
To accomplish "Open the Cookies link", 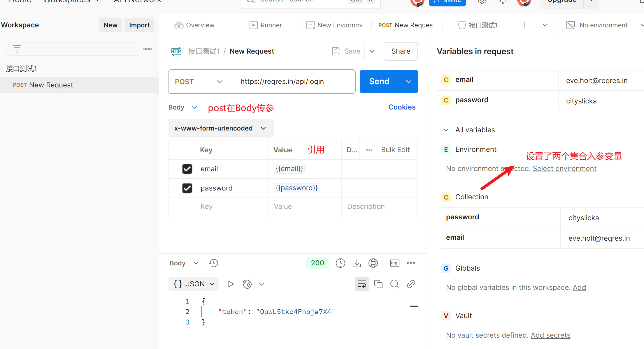I will [x=402, y=107].
